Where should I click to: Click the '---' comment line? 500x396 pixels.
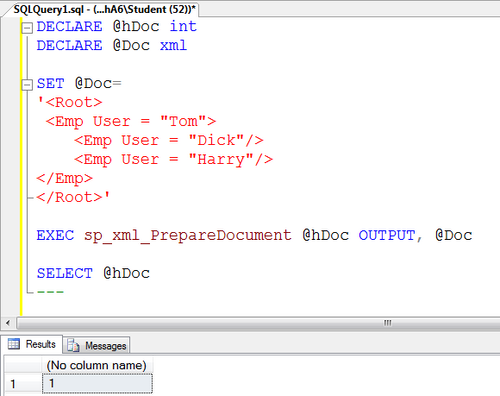click(50, 292)
